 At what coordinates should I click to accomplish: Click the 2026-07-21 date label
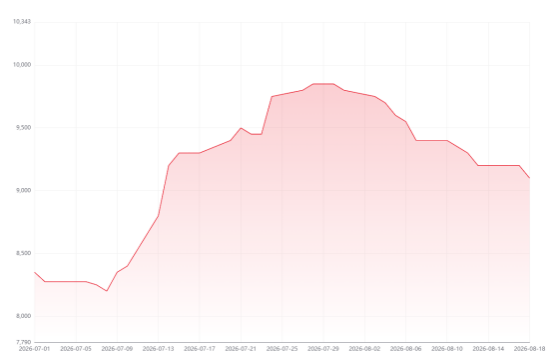(x=241, y=349)
